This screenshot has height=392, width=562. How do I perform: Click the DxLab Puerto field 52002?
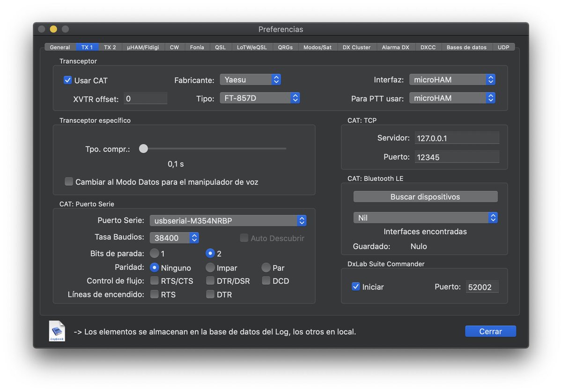[x=482, y=287]
